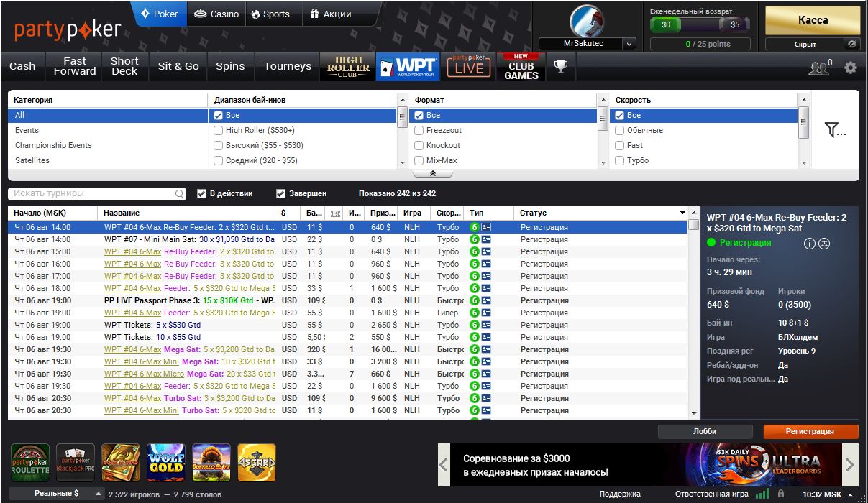Uncheck the 'В действии' checkbox

(202, 193)
